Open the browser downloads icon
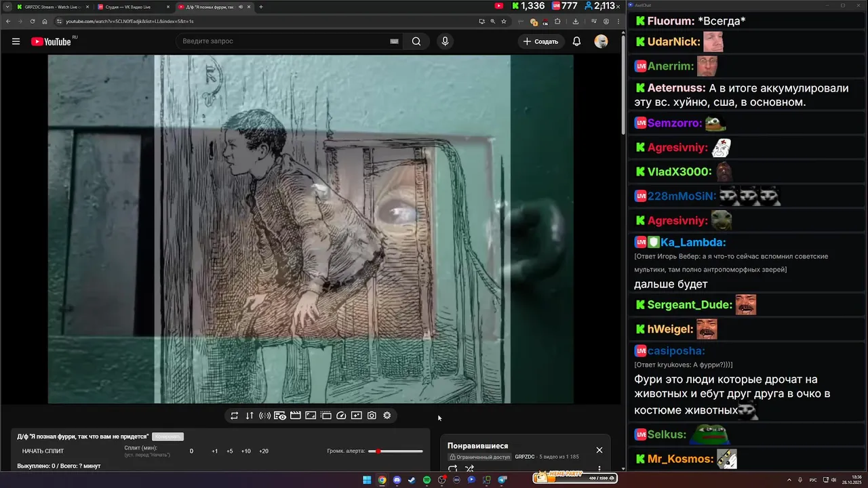 click(575, 21)
